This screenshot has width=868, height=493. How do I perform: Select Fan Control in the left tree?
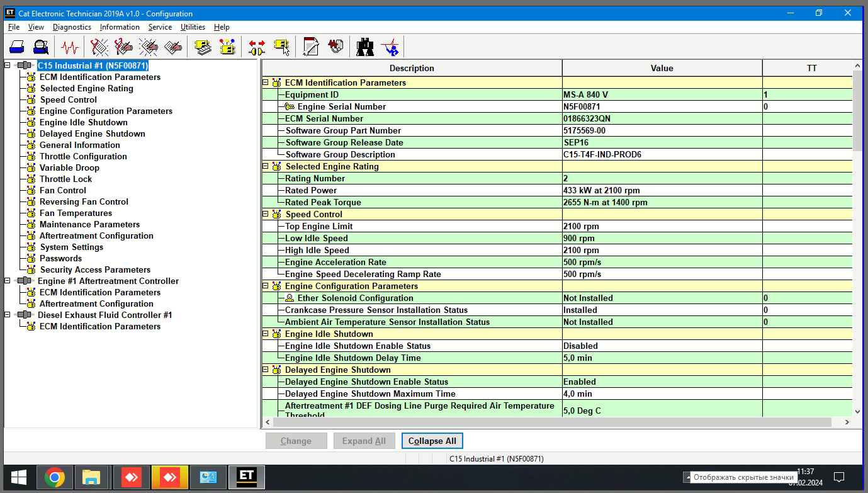tap(63, 190)
